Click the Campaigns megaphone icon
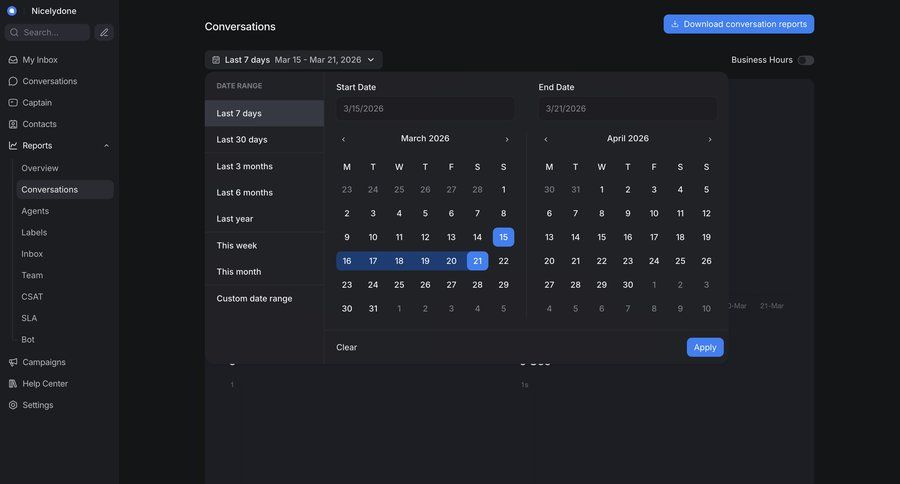900x484 pixels. (x=13, y=362)
